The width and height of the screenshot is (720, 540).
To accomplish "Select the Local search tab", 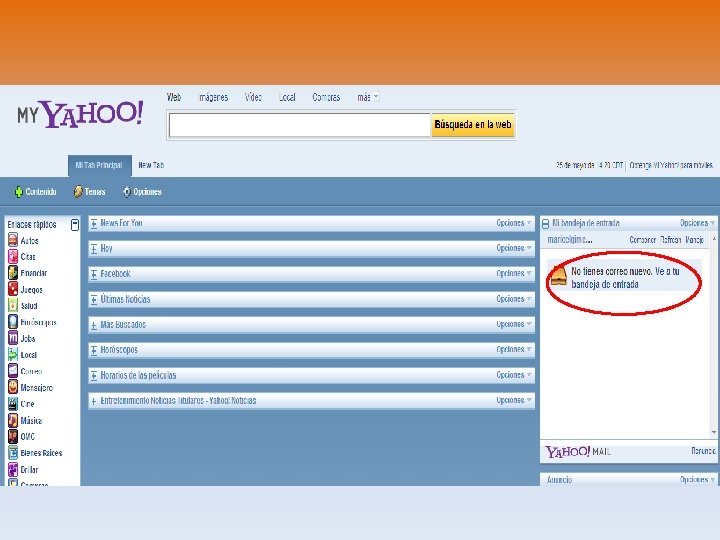I will (x=287, y=97).
